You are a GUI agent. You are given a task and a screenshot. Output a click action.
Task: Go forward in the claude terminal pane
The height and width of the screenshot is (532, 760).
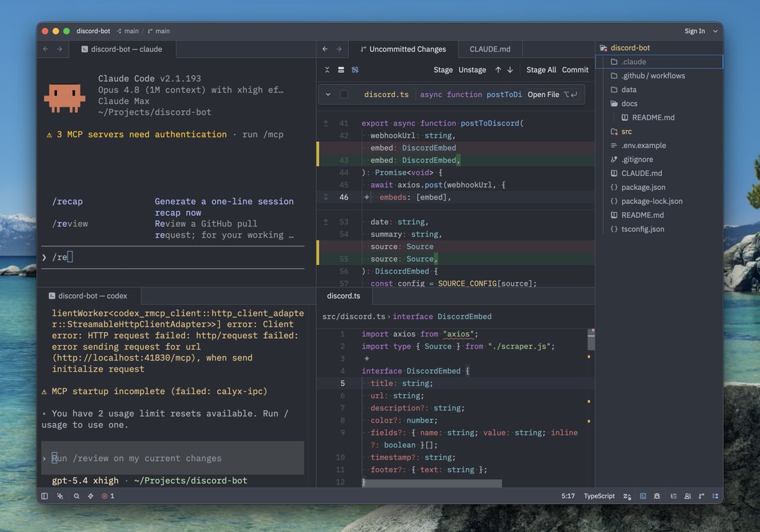[x=60, y=49]
